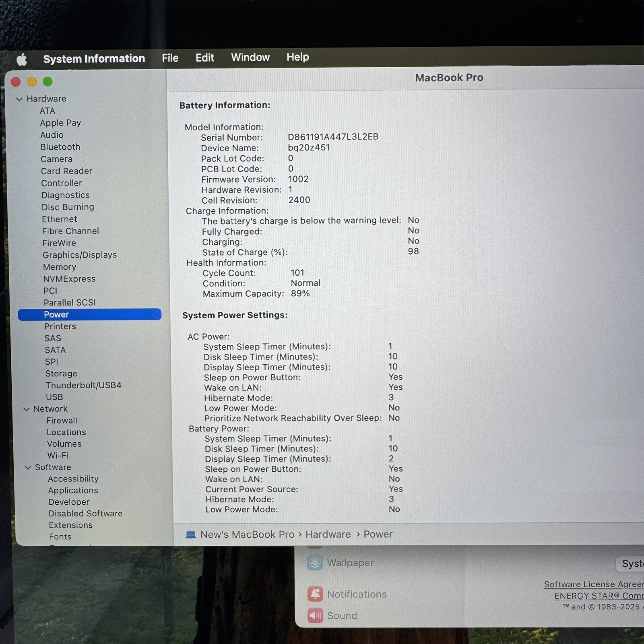Select Thunderbolt/USB4 in the sidebar
Image resolution: width=644 pixels, height=644 pixels.
pos(83,385)
